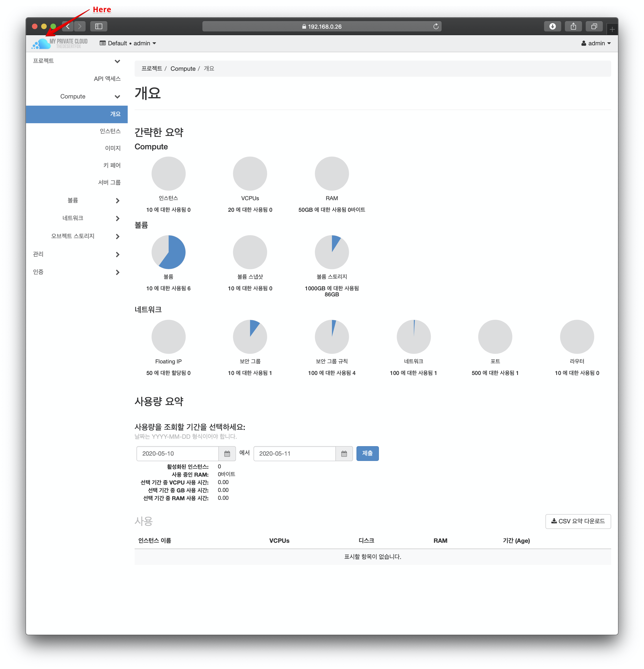Click the 제출 submit button
Screen dimensions: 644x669
(367, 453)
